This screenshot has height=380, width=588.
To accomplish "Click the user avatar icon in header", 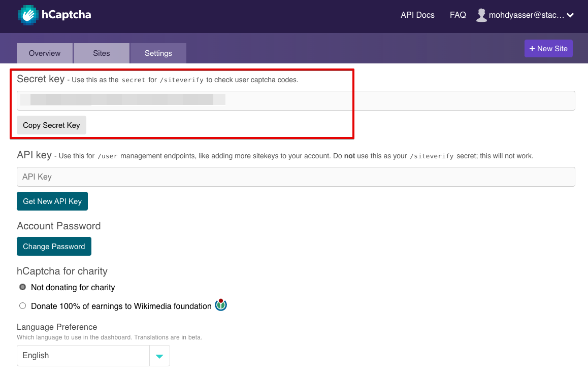I will 481,15.
